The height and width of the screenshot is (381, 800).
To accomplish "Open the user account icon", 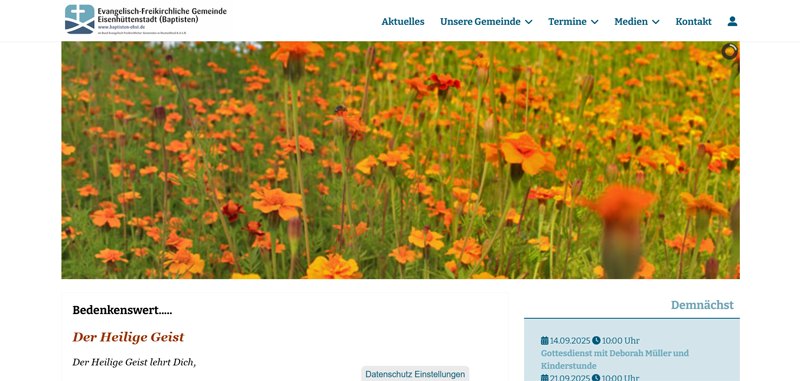I will [x=732, y=21].
